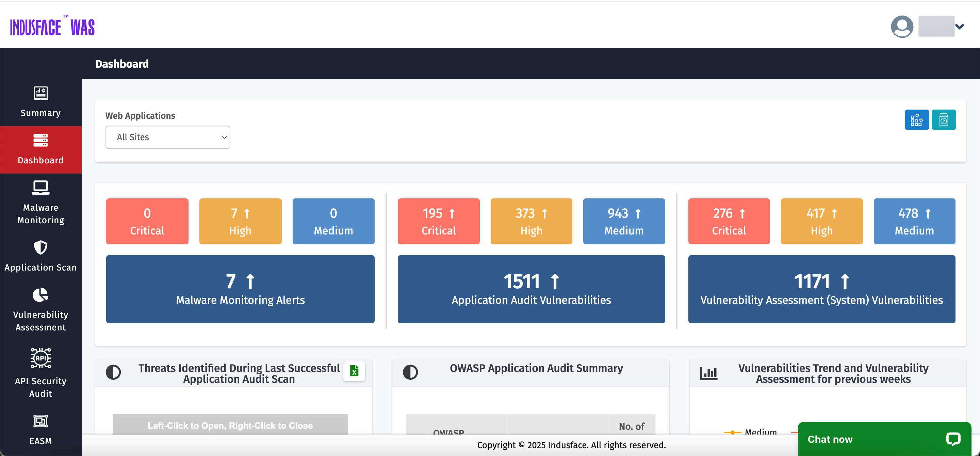Screen dimensions: 980x456
Task: Click the Malware Monitoring laptop icon
Action: [x=41, y=188]
